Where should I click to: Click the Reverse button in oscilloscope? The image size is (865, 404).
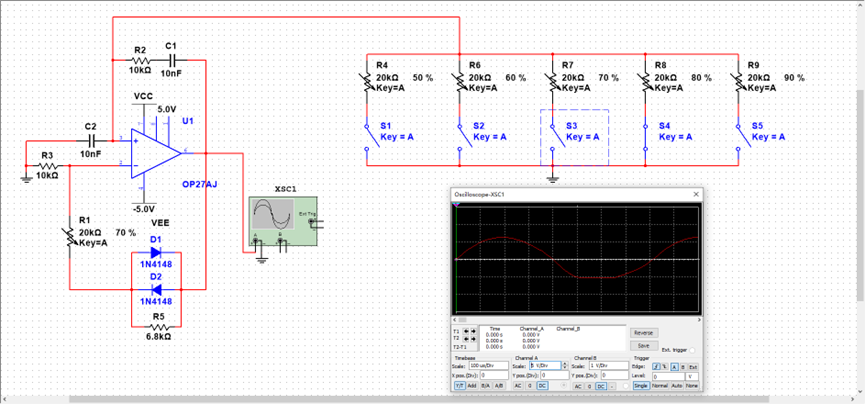pyautogui.click(x=644, y=333)
